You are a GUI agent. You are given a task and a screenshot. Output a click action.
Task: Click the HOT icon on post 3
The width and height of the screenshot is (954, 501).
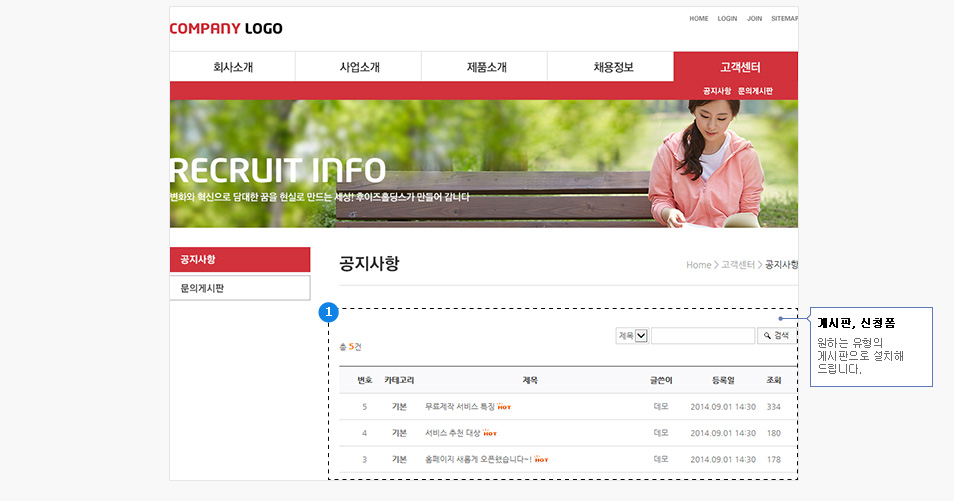point(541,459)
